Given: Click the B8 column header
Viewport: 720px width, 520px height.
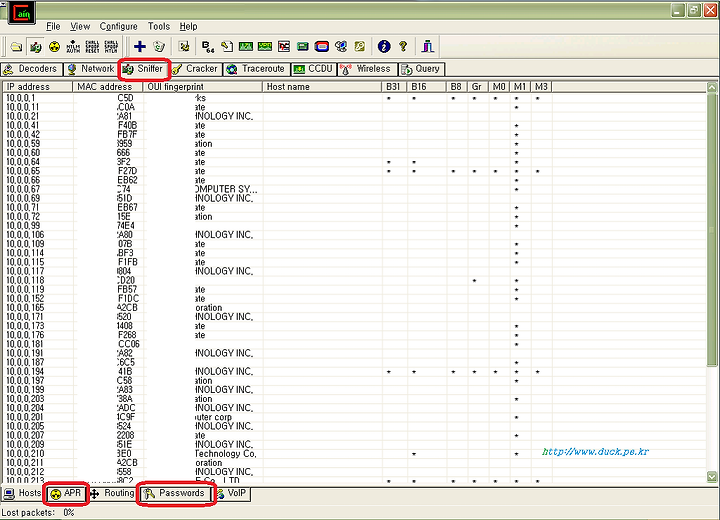Looking at the screenshot, I should [457, 87].
